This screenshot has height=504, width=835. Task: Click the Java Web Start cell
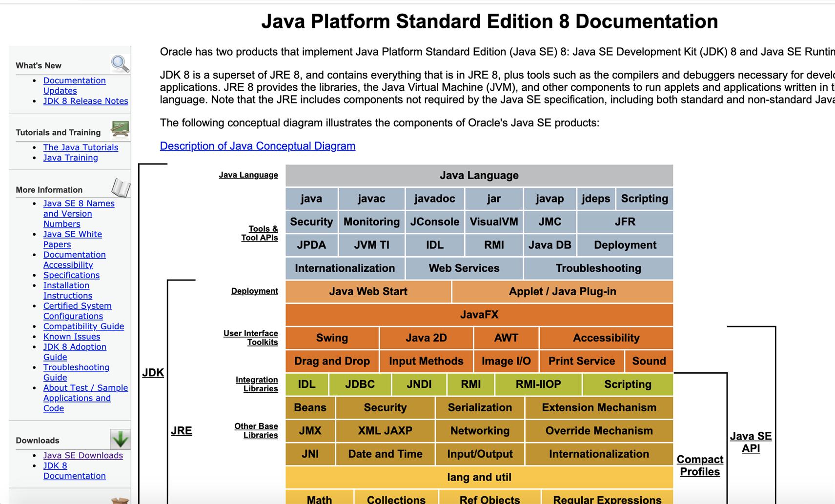tap(368, 291)
